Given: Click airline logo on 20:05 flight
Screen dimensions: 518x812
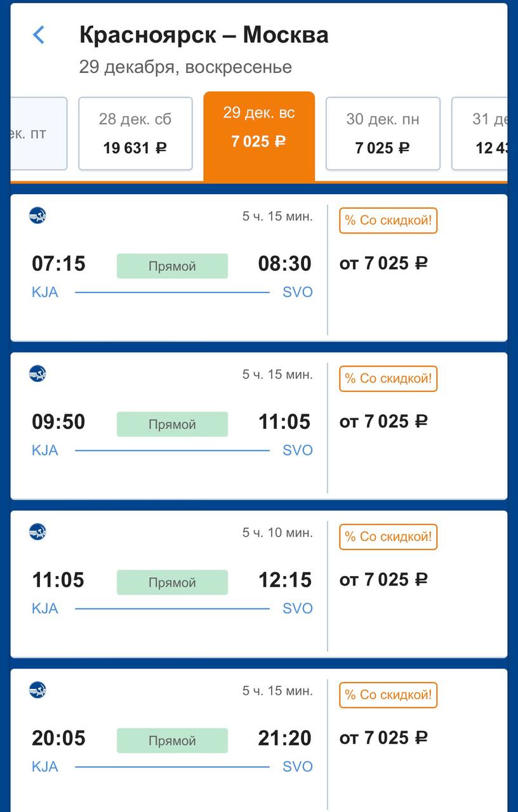Looking at the screenshot, I should click(37, 690).
